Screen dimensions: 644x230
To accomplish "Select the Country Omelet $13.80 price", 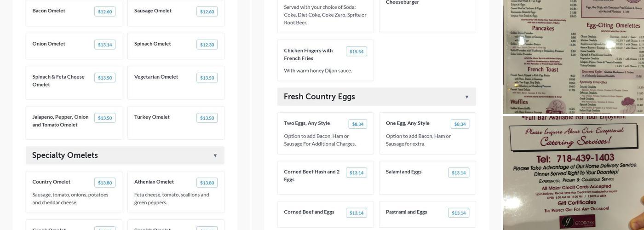I will click(105, 183).
